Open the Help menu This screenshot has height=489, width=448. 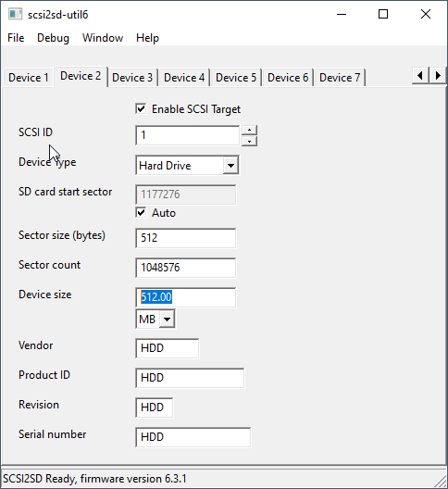(147, 38)
